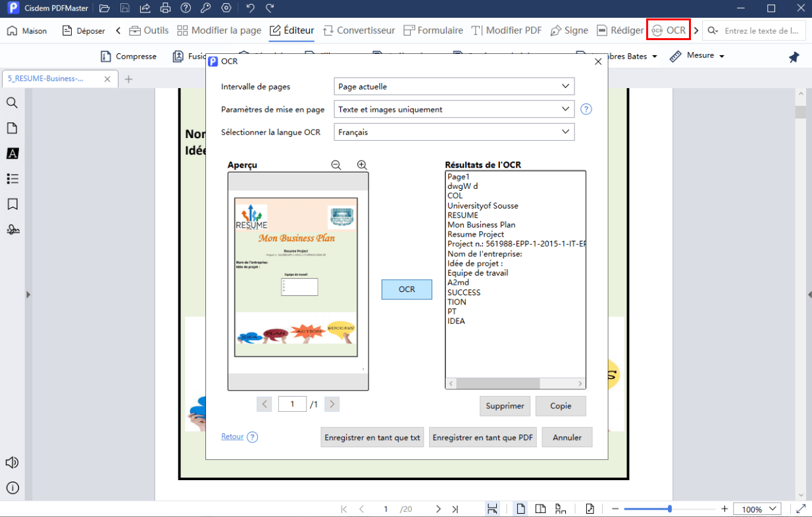Viewport: 812px width, 517px height.
Task: Click the redo arrow
Action: tap(270, 9)
